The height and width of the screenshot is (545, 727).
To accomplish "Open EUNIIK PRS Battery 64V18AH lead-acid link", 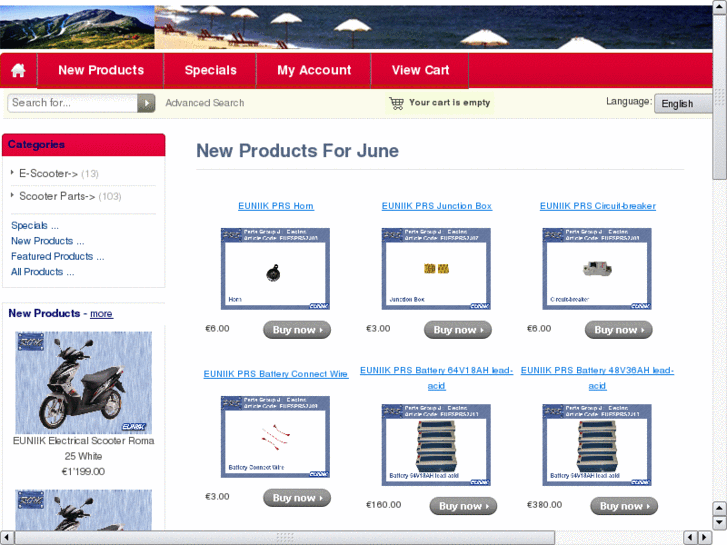I will click(x=436, y=378).
